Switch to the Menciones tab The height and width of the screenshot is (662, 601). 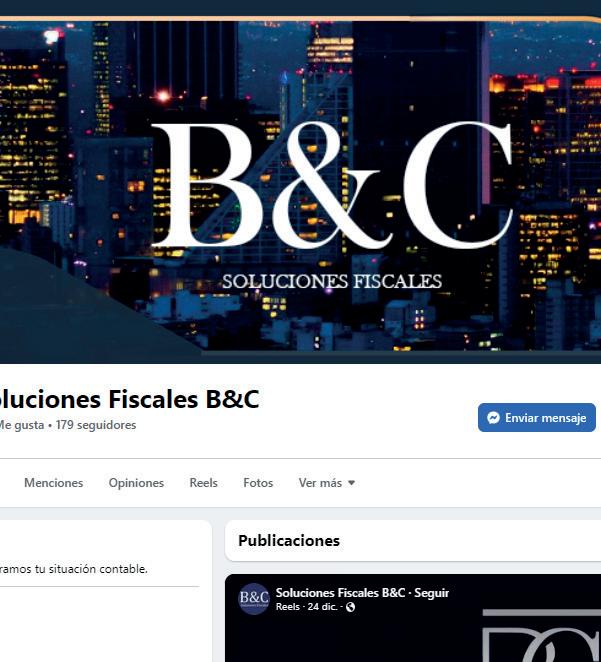click(54, 483)
